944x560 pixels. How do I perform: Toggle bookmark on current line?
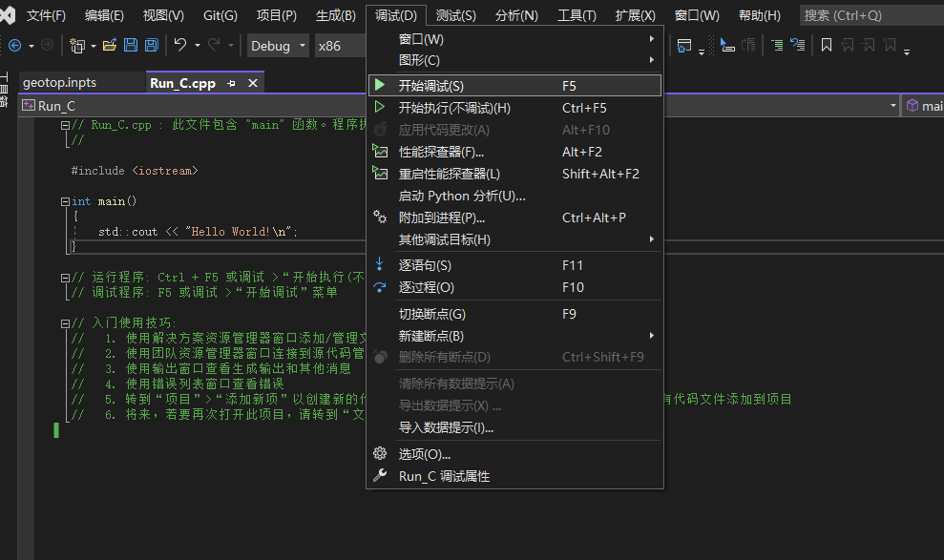click(x=827, y=45)
